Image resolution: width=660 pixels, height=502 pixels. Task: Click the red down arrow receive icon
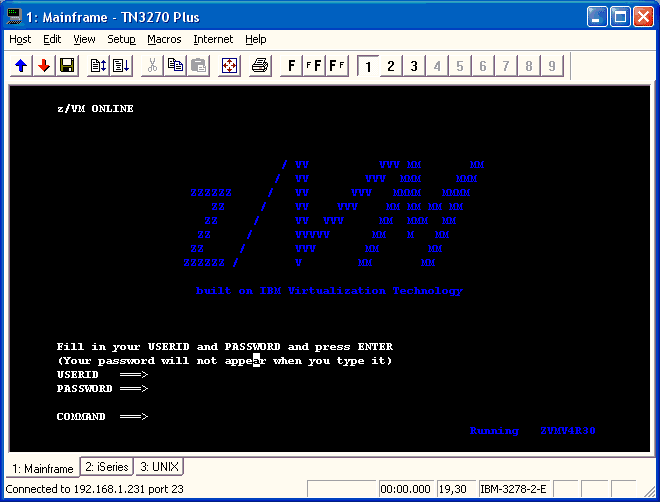[44, 66]
